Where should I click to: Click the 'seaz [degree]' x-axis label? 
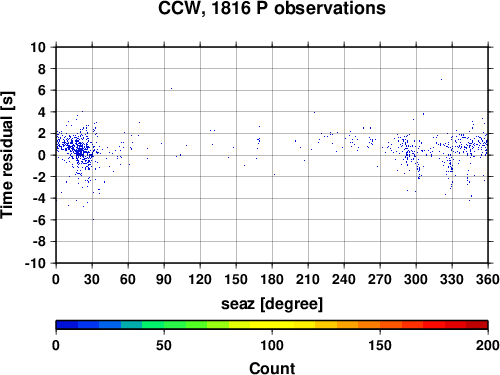(x=272, y=303)
